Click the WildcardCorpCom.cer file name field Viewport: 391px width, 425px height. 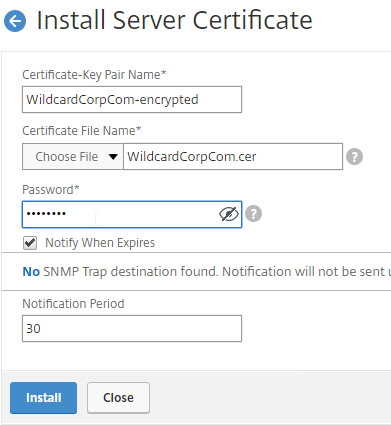tap(233, 157)
